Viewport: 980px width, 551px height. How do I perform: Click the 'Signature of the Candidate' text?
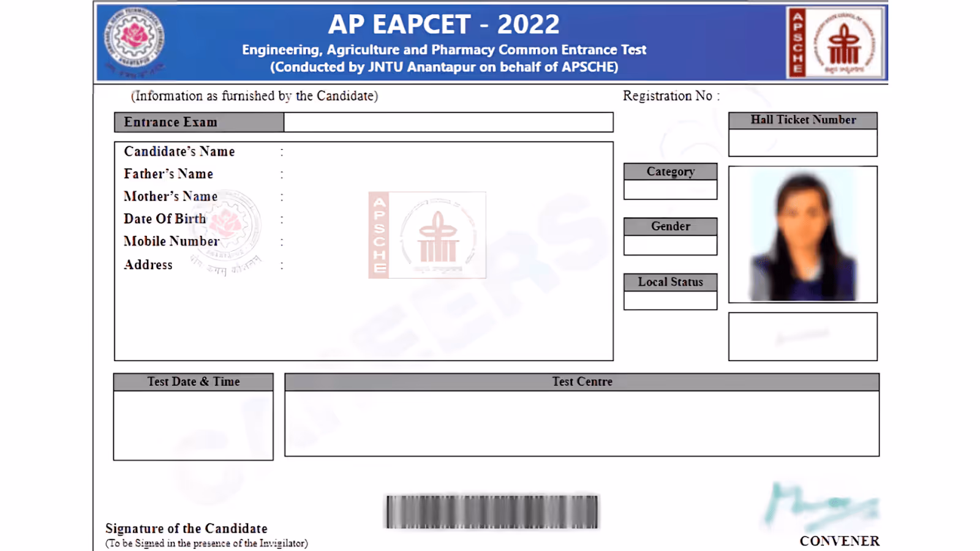186,528
